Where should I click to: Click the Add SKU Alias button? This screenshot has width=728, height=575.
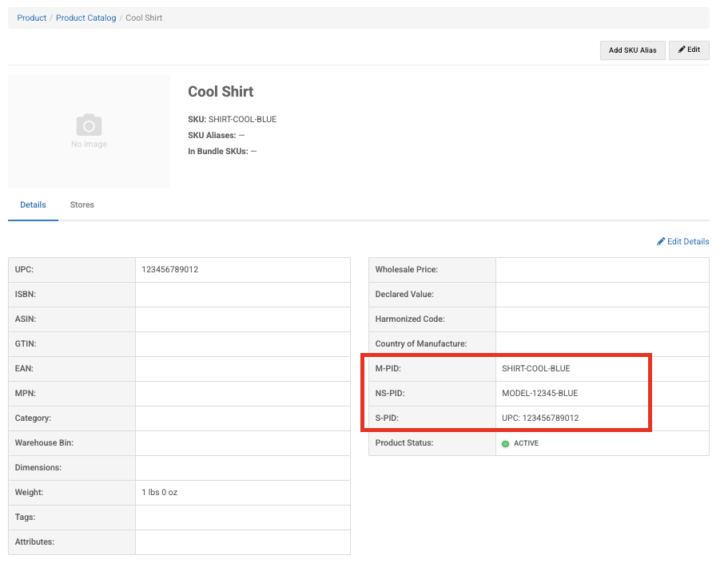point(632,50)
